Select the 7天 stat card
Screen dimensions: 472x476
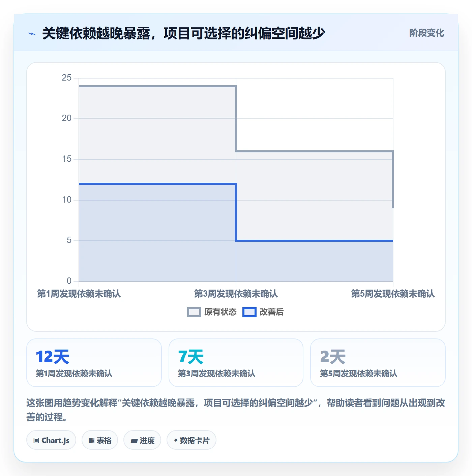[236, 363]
